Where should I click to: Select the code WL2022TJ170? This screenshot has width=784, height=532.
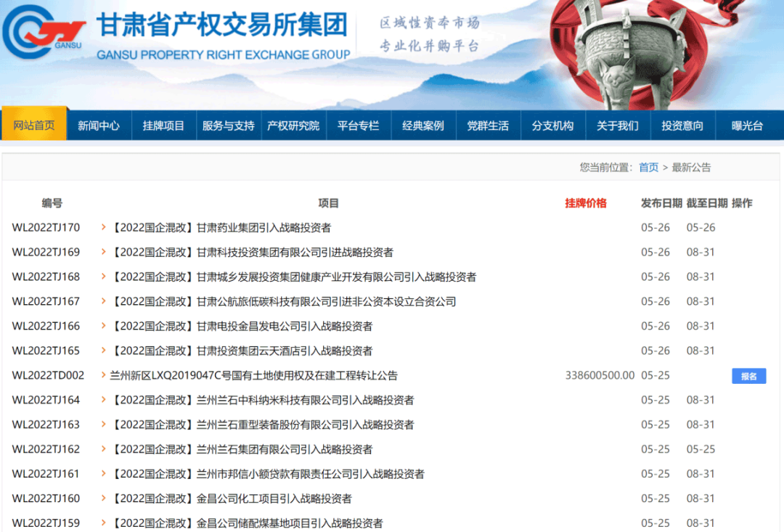point(46,227)
